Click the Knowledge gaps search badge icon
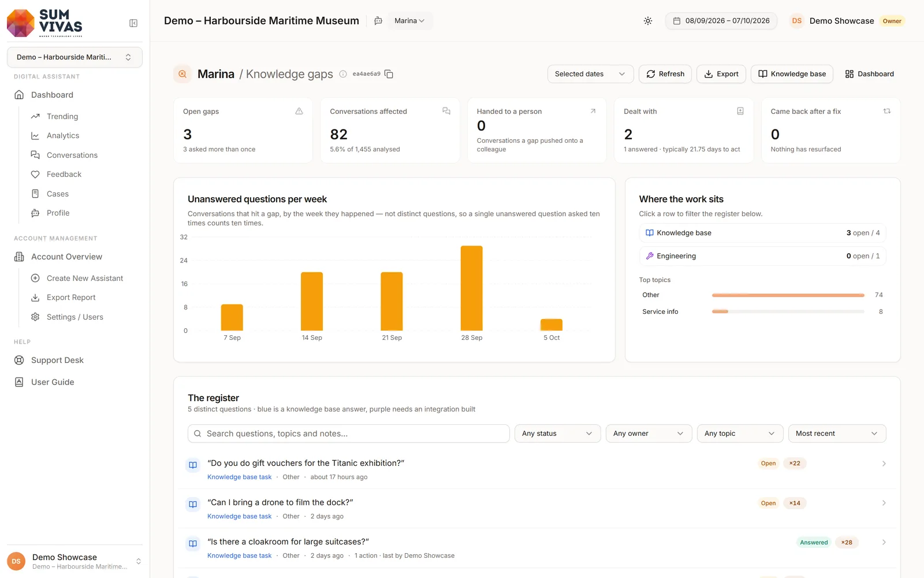The image size is (924, 578). tap(182, 74)
